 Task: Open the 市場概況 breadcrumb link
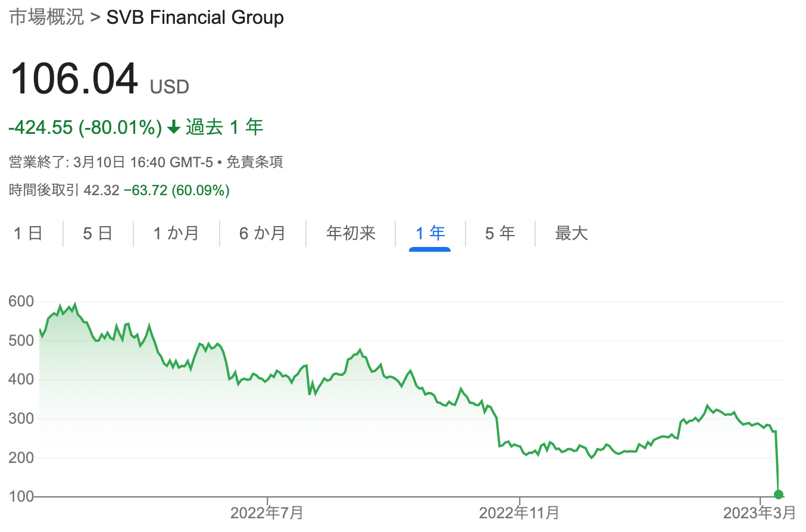[x=46, y=17]
